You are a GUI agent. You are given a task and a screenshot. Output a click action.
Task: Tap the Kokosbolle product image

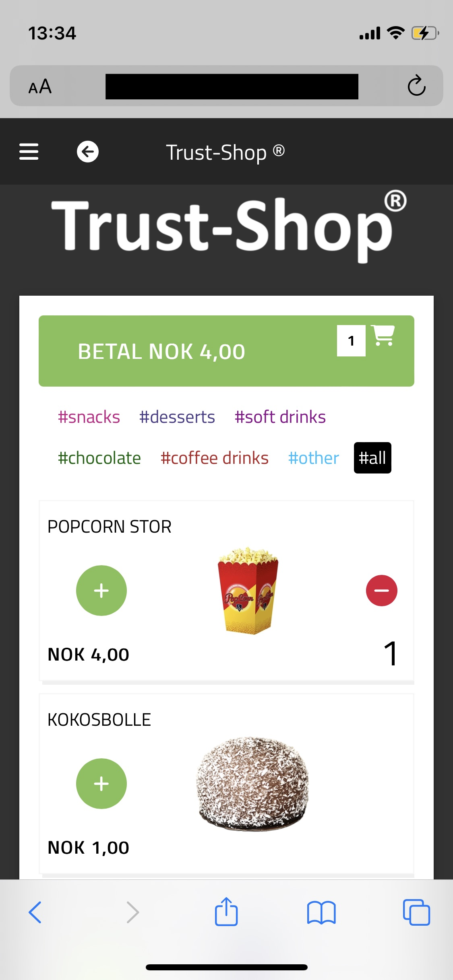tap(252, 783)
